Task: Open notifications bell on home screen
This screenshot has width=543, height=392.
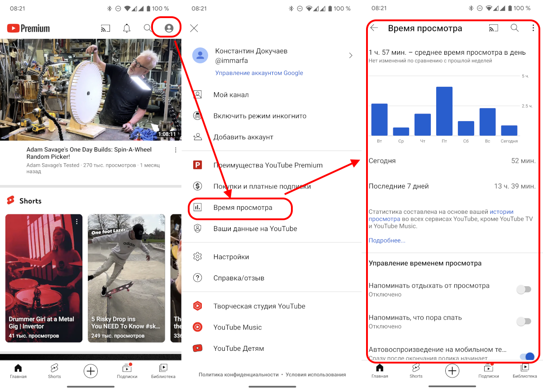Action: tap(127, 28)
